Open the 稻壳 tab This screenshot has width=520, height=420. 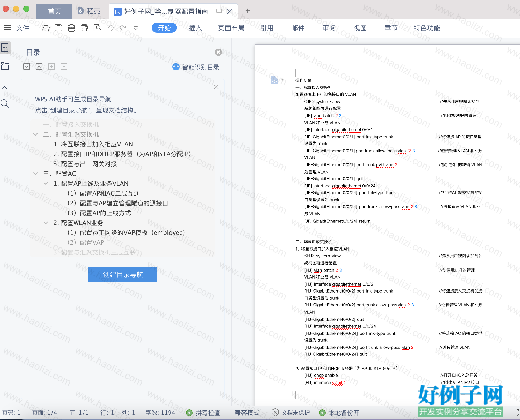click(89, 11)
